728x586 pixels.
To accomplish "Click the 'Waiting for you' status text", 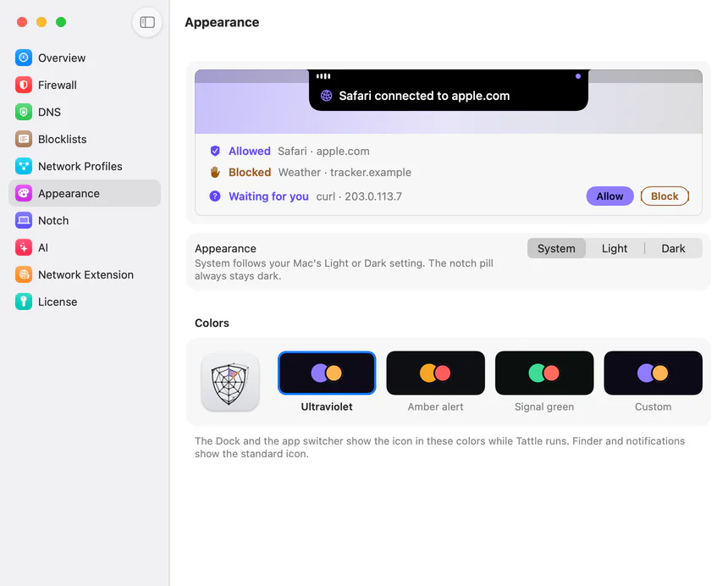I will point(269,196).
